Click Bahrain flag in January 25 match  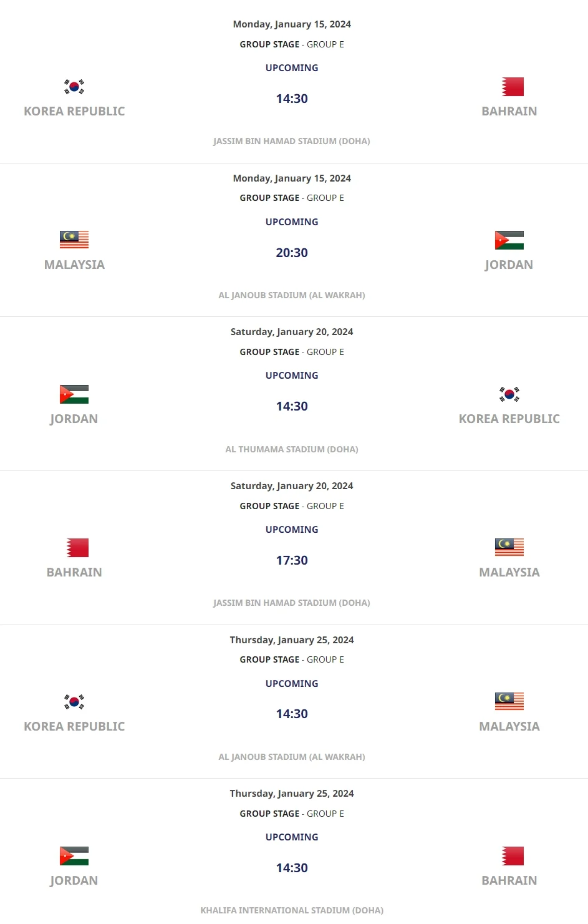click(513, 856)
